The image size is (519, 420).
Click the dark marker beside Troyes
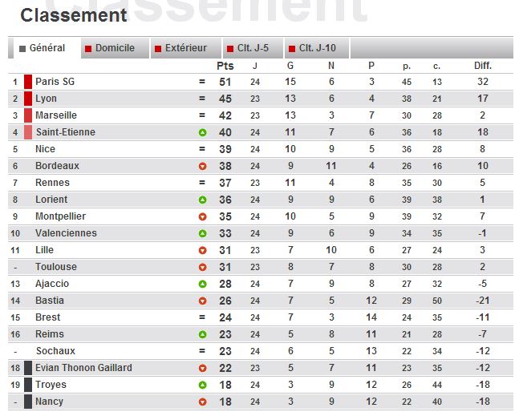pyautogui.click(x=28, y=385)
